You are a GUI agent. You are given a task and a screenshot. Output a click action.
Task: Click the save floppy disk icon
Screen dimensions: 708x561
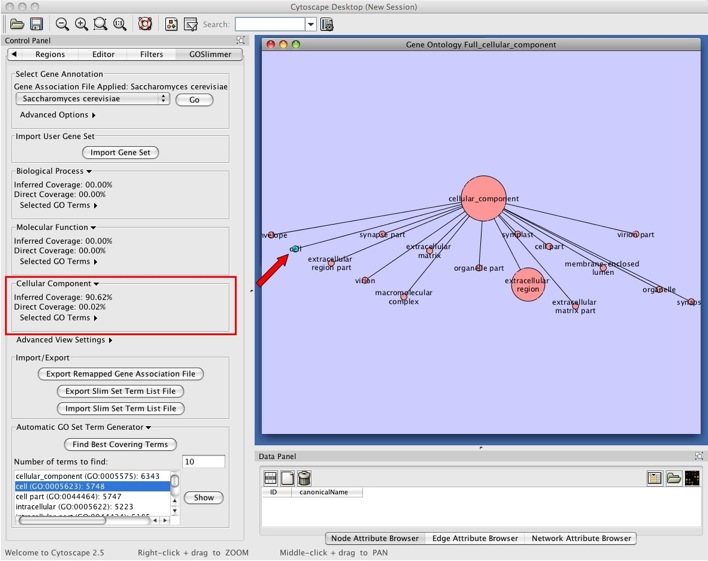point(36,23)
